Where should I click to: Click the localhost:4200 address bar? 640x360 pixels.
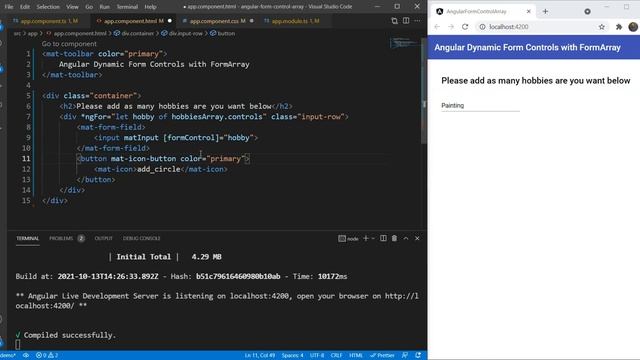click(x=541, y=27)
